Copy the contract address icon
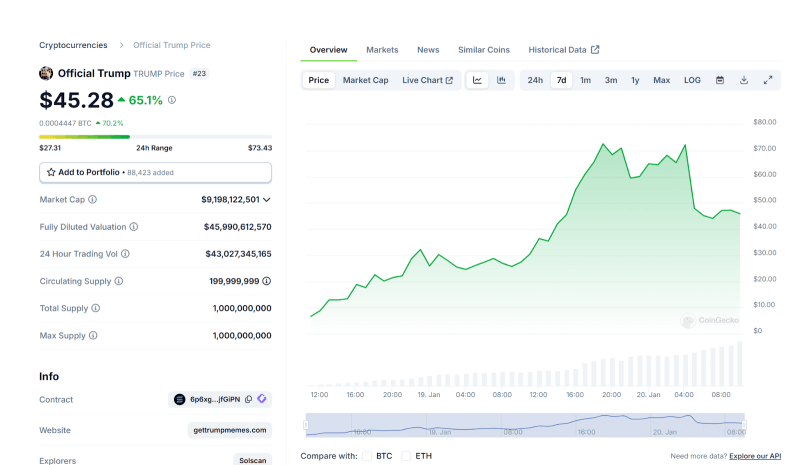 (x=248, y=399)
